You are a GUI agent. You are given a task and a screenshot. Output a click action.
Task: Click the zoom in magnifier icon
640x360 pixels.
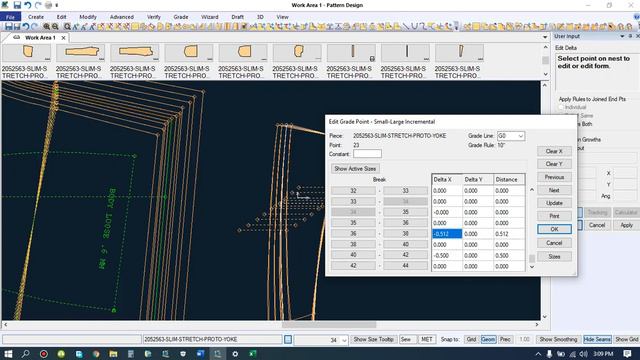tap(47, 27)
